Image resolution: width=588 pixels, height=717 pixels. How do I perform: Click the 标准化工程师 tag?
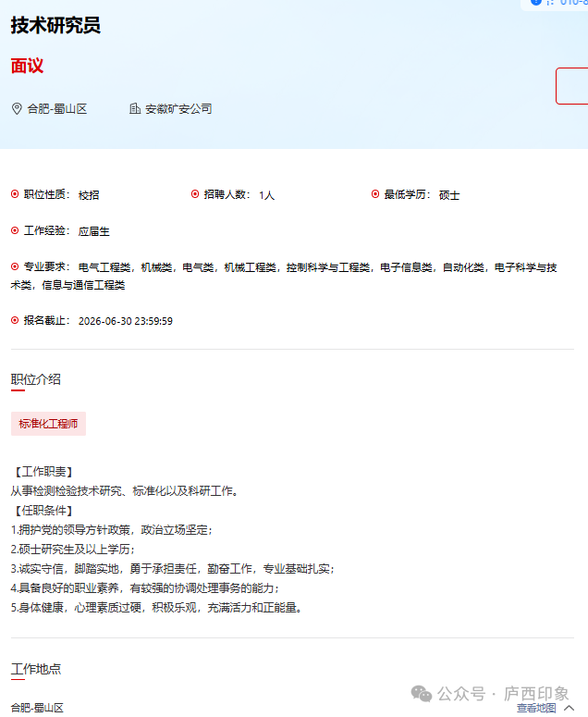48,424
